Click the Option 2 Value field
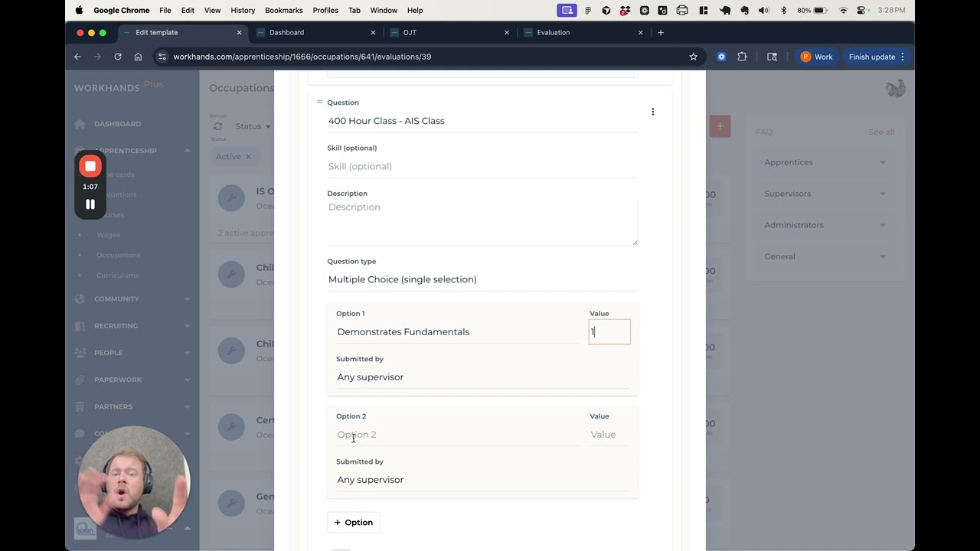The width and height of the screenshot is (980, 551). click(609, 435)
